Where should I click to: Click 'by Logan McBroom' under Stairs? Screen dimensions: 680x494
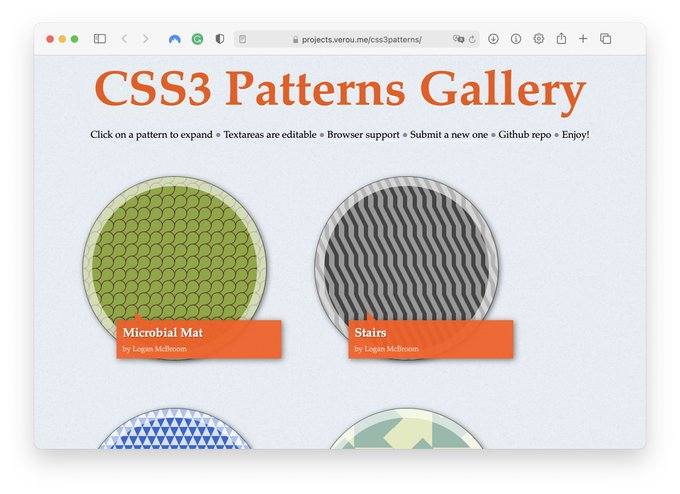(386, 349)
